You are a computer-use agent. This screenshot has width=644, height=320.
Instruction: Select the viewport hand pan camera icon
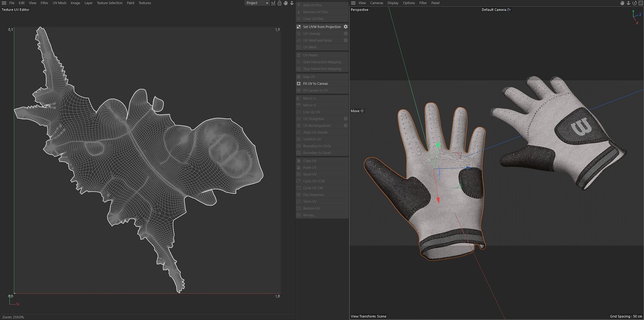[622, 3]
